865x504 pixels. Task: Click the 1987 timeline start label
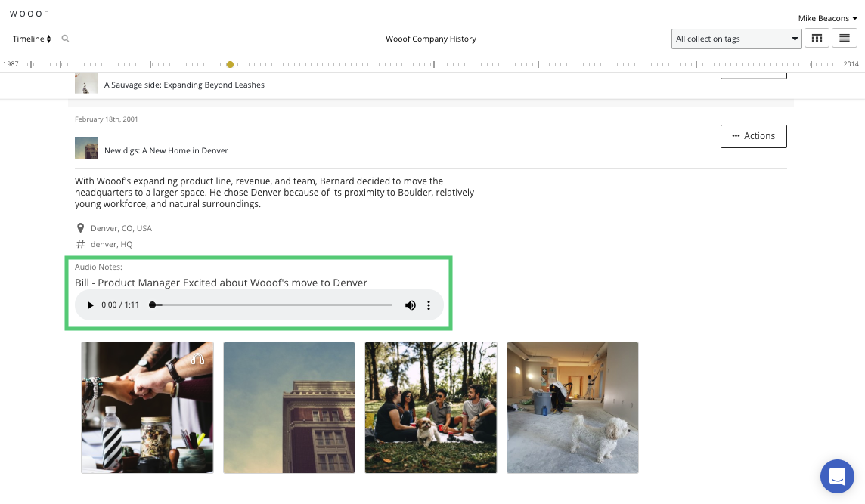point(11,64)
